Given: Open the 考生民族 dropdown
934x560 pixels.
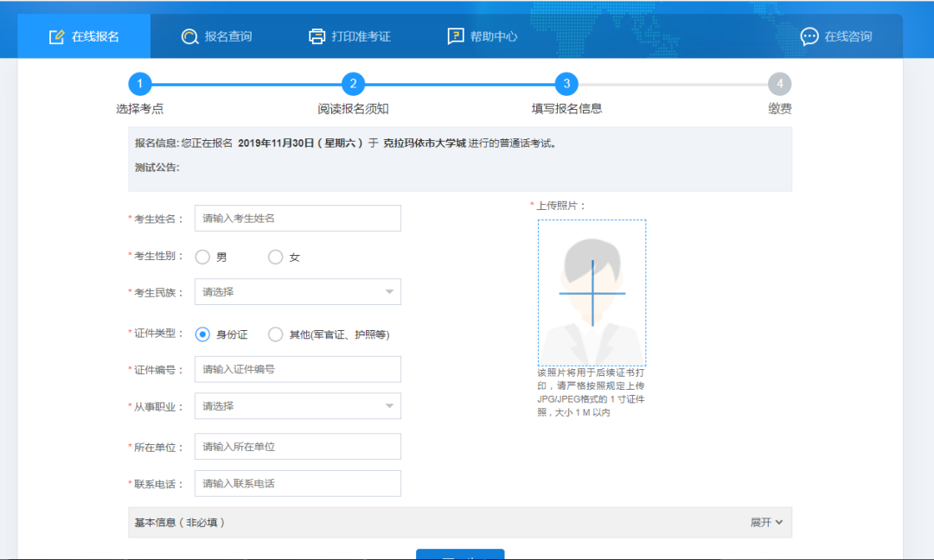Looking at the screenshot, I should coord(297,292).
